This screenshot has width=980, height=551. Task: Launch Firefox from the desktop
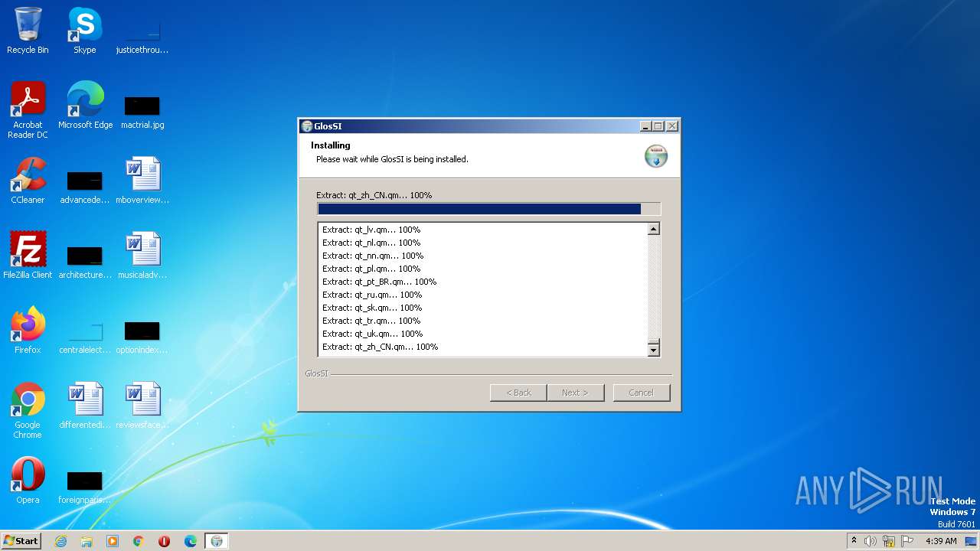28,331
